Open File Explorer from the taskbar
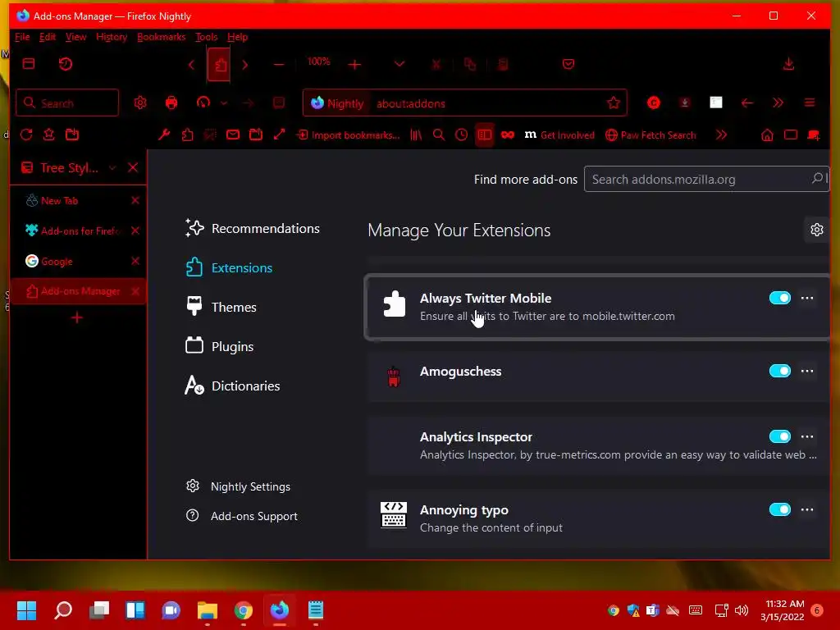 click(207, 610)
